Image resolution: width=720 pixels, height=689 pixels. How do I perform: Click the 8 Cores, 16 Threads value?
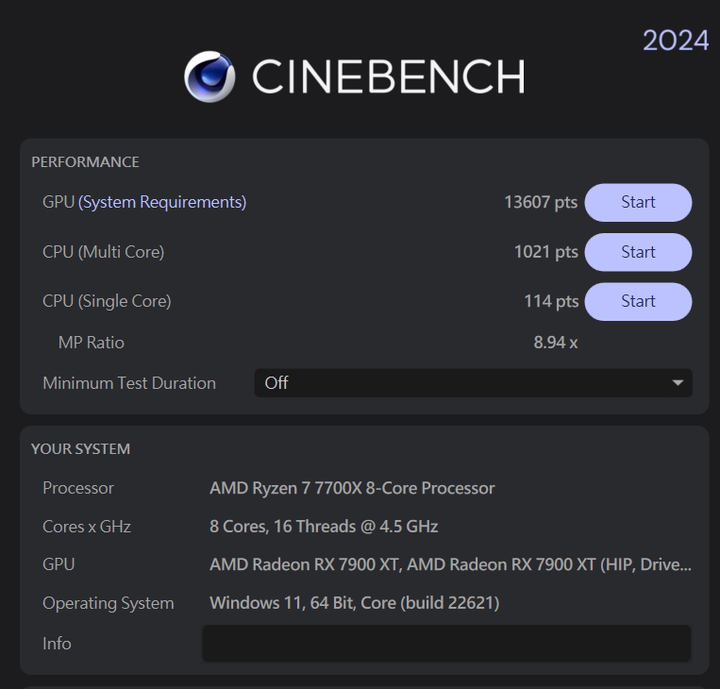[324, 526]
